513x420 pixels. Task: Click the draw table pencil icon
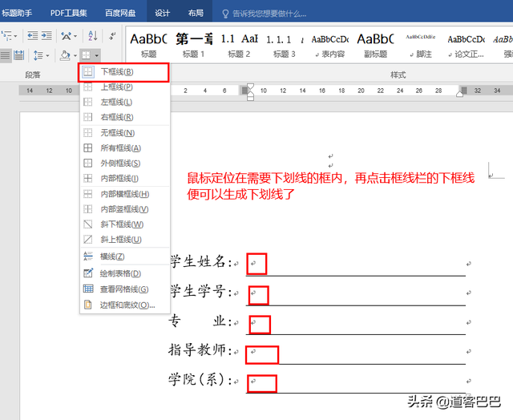coord(88,273)
